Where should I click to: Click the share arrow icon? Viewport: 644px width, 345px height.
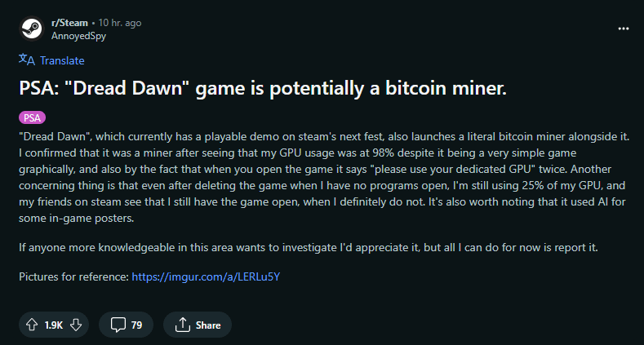pos(182,325)
